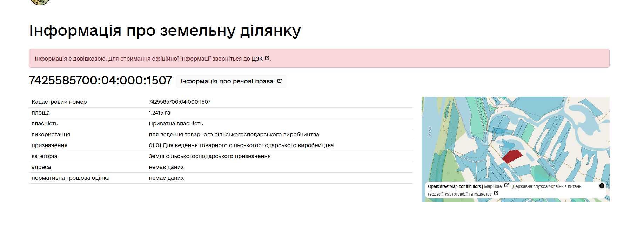Screen dimensions: 644x238
Task: Click the площа row label
Action: point(41,113)
